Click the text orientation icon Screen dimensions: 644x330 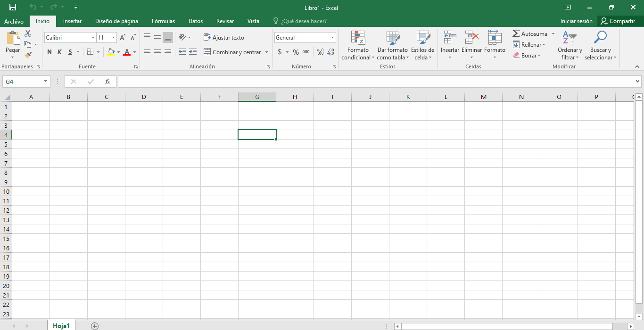tap(182, 37)
